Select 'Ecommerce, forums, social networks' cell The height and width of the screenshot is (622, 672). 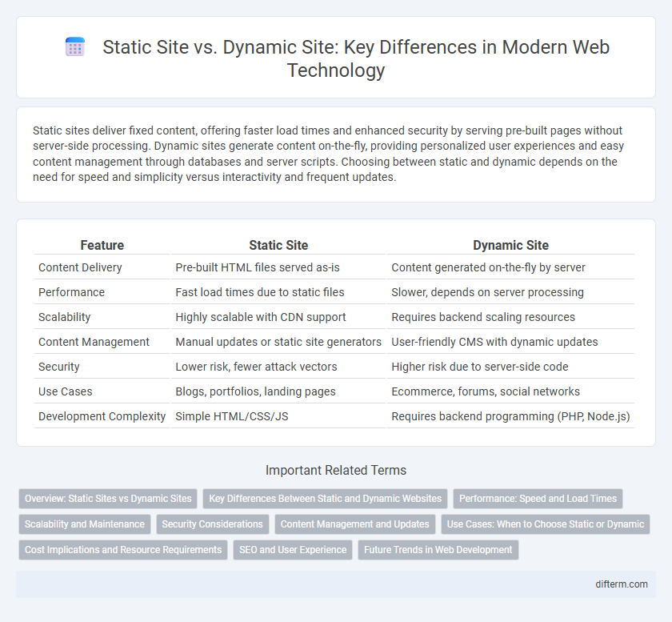point(510,391)
